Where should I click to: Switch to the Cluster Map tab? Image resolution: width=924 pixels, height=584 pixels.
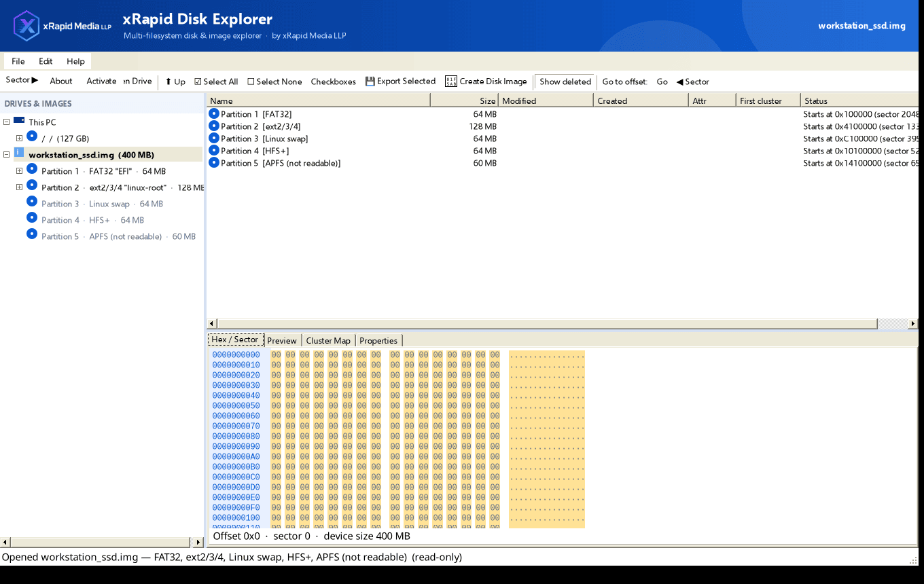click(x=328, y=340)
